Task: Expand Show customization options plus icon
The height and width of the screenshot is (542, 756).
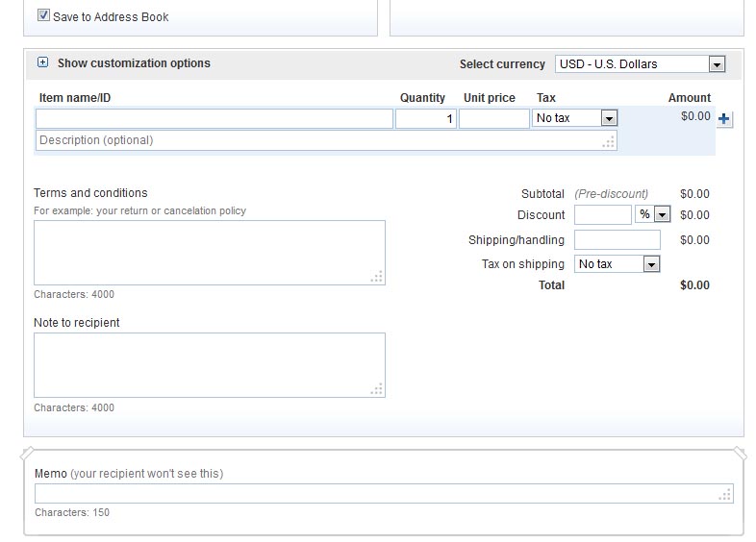Action: point(42,62)
